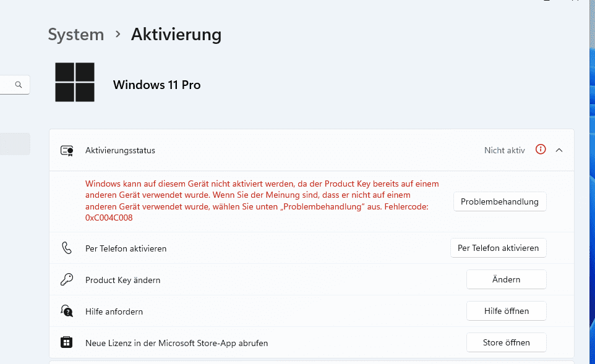Click the red info warning icon
This screenshot has width=595, height=364.
(x=541, y=150)
